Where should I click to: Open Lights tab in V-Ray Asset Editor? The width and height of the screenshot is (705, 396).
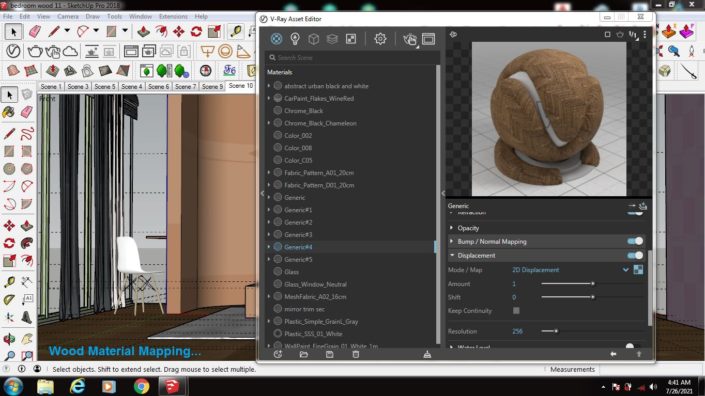(x=295, y=39)
